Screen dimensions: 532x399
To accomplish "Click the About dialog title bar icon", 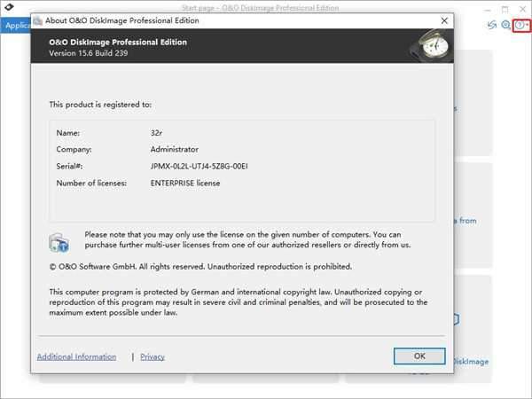I will 37,20.
